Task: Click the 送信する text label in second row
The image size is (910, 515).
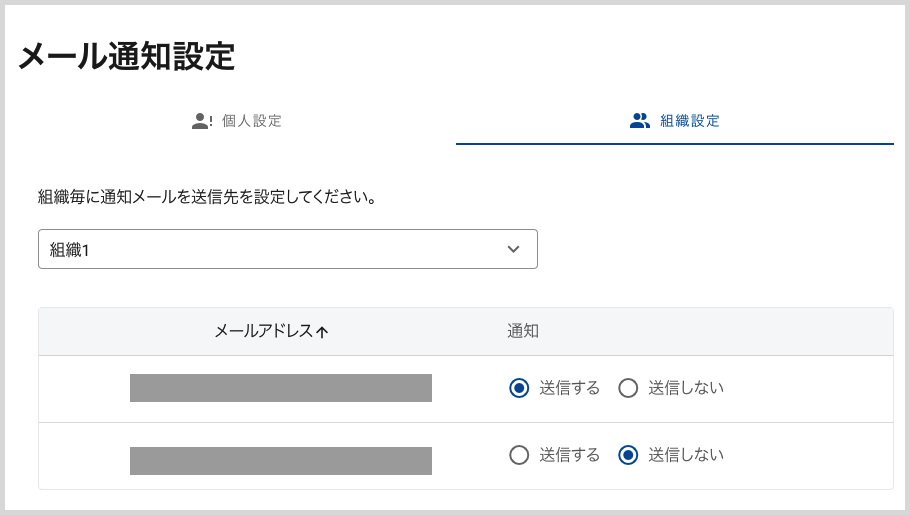Action: pyautogui.click(x=569, y=455)
